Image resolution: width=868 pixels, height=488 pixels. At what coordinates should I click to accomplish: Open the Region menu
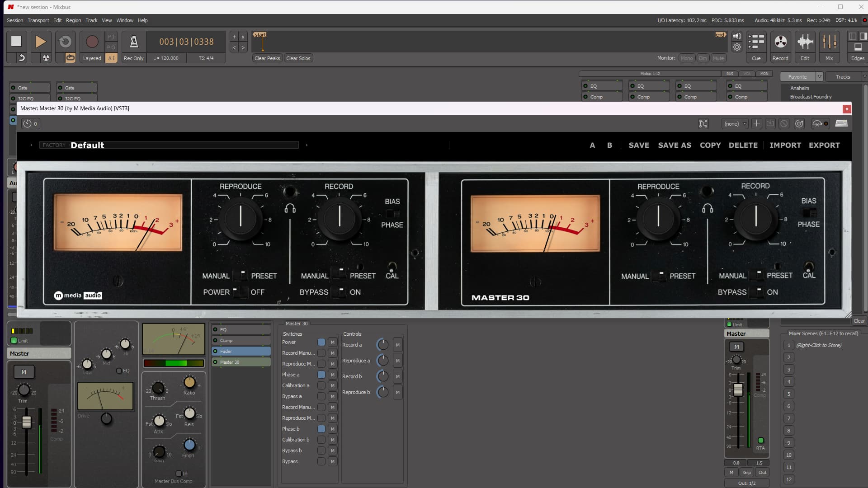[74, 20]
